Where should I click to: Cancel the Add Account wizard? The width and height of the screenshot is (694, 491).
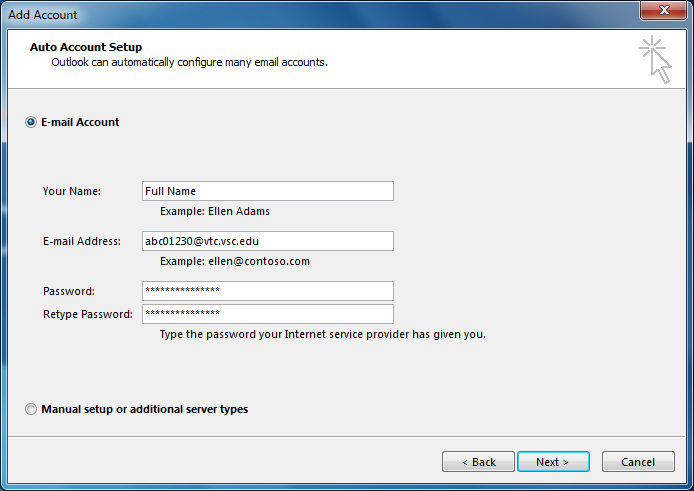(x=638, y=462)
